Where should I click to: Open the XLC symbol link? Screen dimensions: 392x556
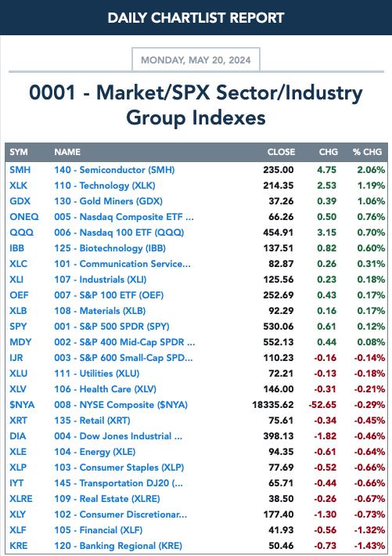pos(19,264)
